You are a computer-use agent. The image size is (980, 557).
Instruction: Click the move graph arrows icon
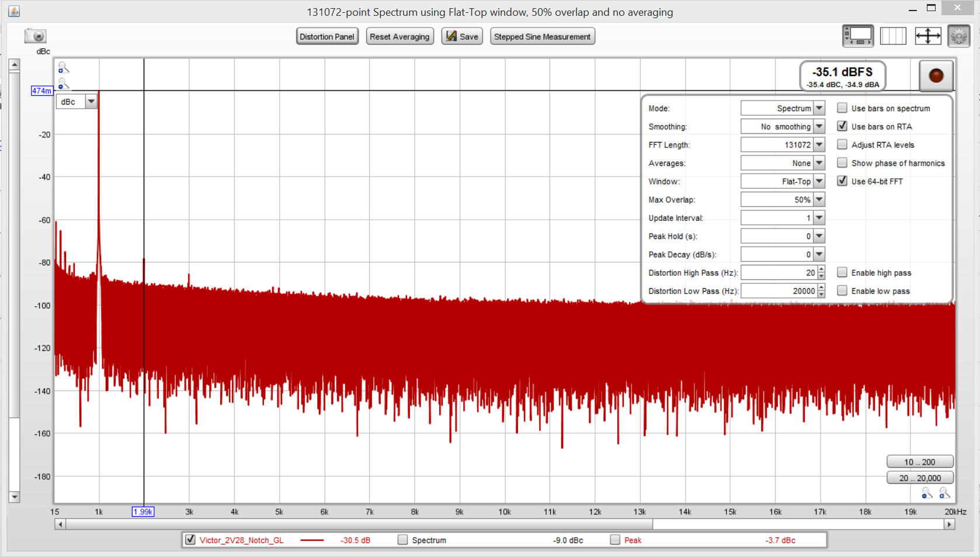pyautogui.click(x=927, y=36)
